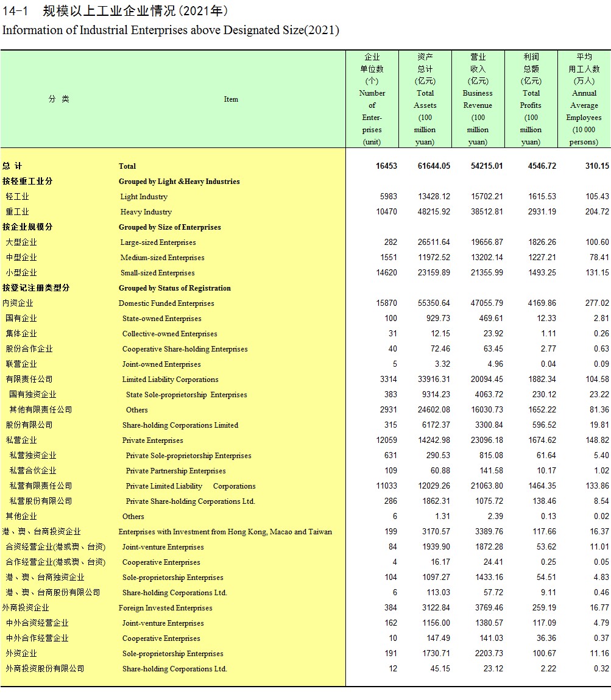
Task: Click the title "规模以上工业企业情况(2021年)"
Action: pos(135,11)
